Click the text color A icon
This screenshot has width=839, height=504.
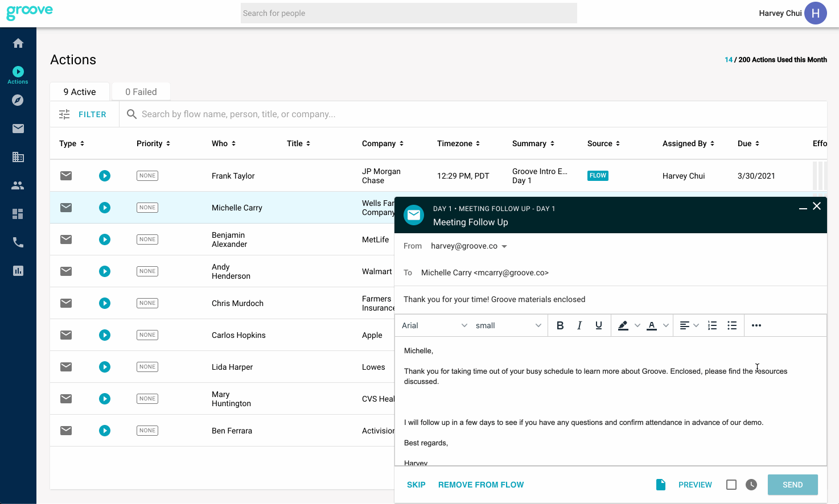tap(652, 325)
